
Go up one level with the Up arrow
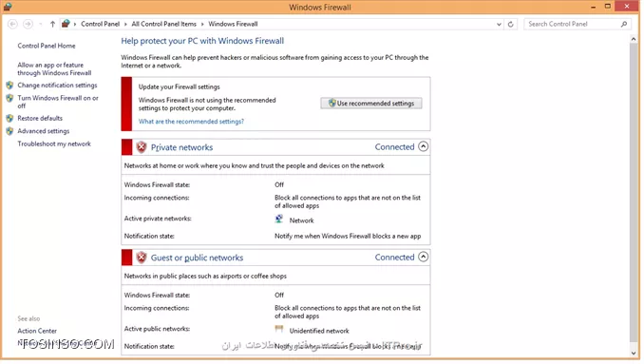point(52,25)
